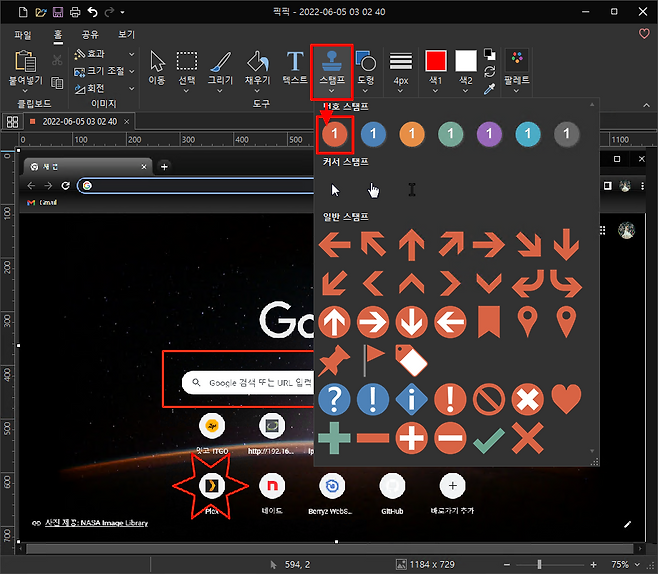Pick the purple number stamp
The width and height of the screenshot is (658, 574).
click(490, 133)
